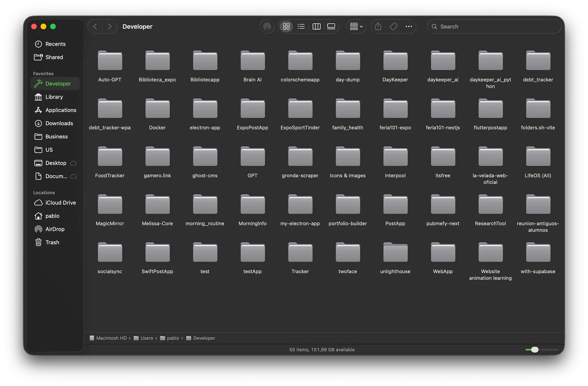Open the Group By dropdown
Screen dimensions: 588x386
pos(356,27)
